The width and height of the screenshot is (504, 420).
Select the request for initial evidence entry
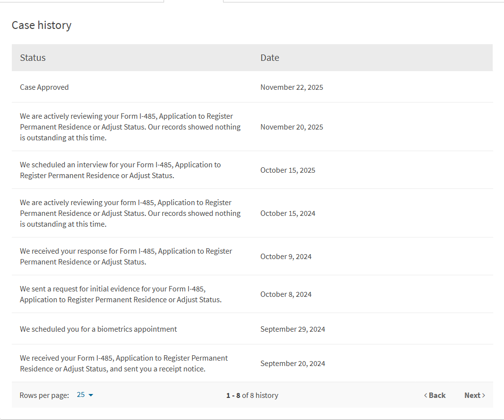click(x=121, y=294)
